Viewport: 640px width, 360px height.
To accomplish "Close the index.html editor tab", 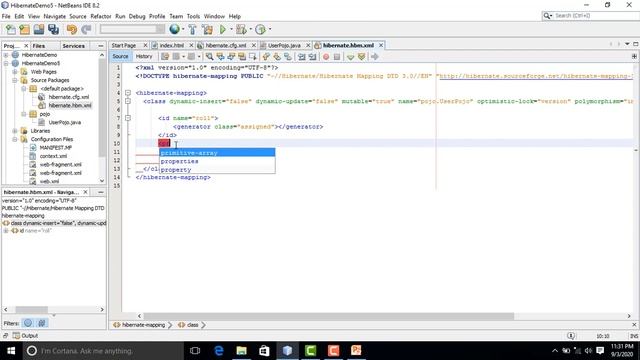I will click(x=191, y=45).
